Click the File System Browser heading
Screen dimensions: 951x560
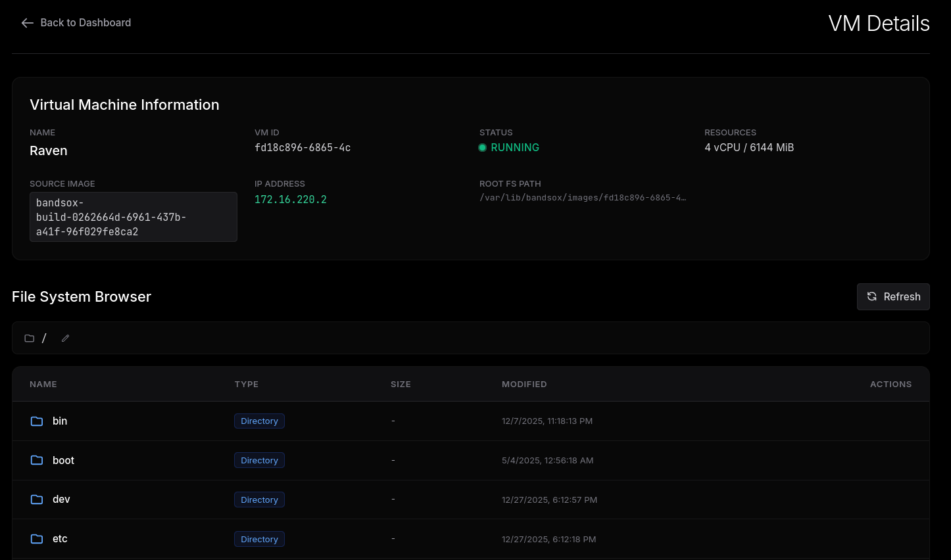[x=82, y=297]
